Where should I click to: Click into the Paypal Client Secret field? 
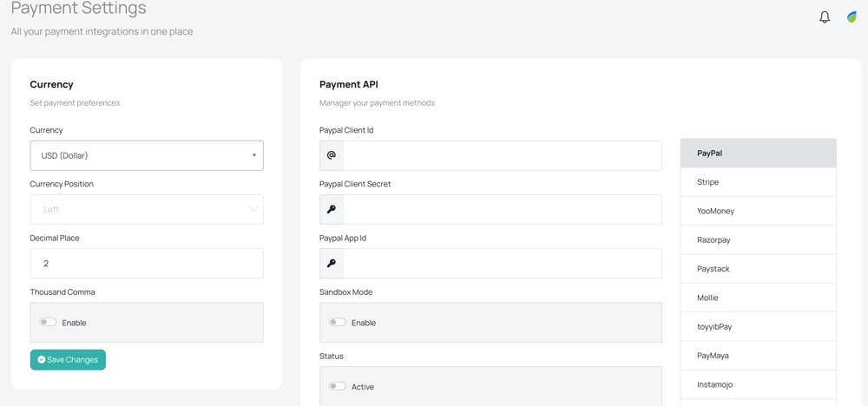502,210
